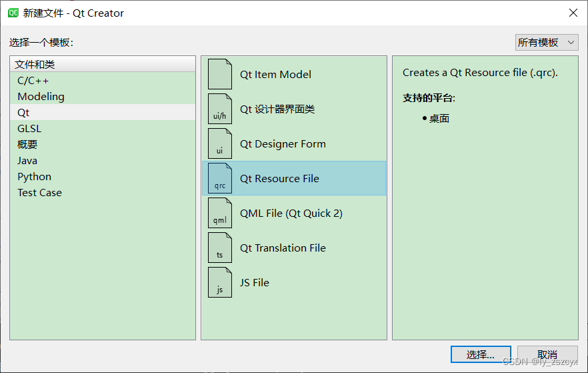Click the 取消 cancel button
The image size is (588, 373).
(547, 354)
